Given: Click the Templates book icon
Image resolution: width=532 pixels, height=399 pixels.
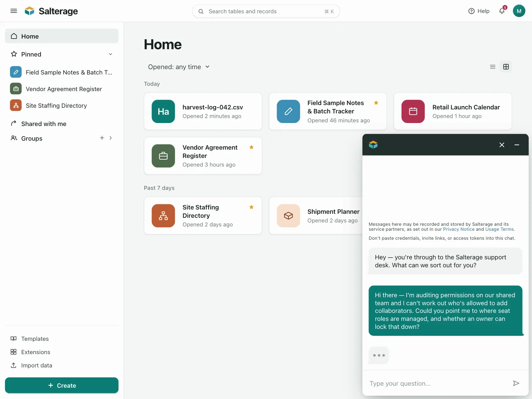Looking at the screenshot, I should [x=14, y=338].
